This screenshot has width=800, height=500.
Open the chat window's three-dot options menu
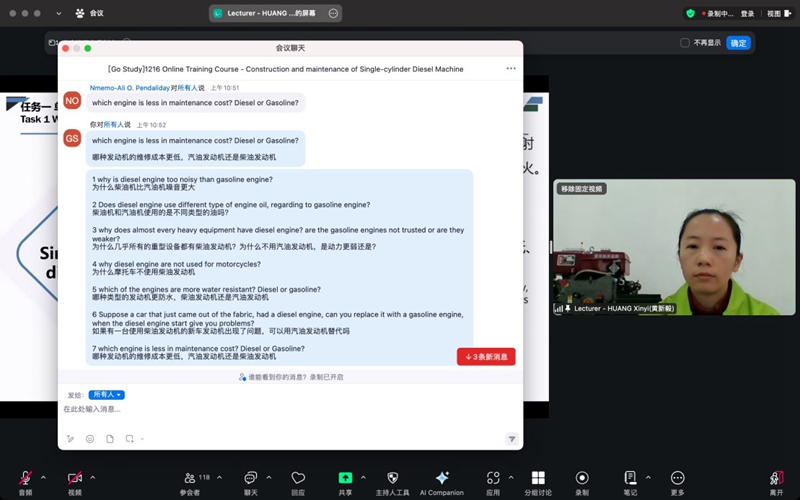pos(511,69)
